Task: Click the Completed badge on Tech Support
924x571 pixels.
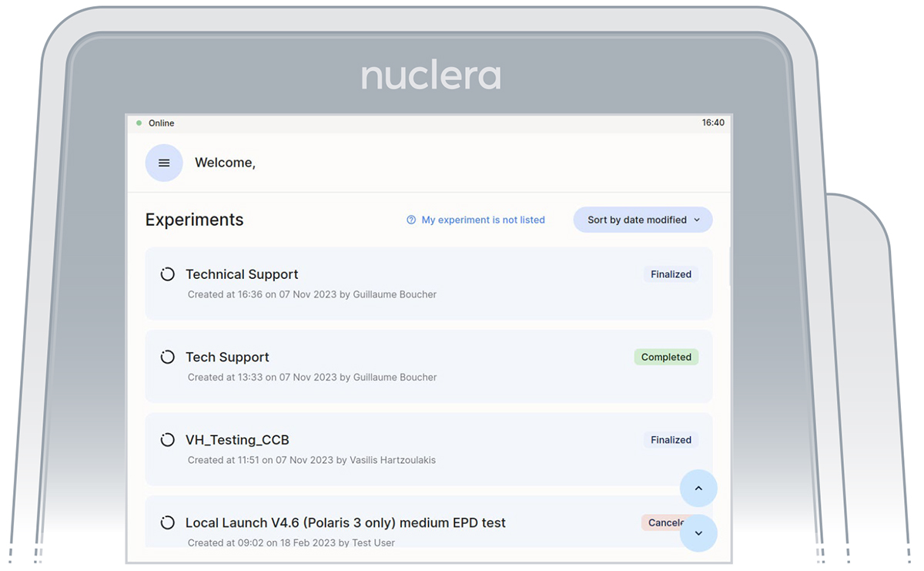Action: coord(666,358)
